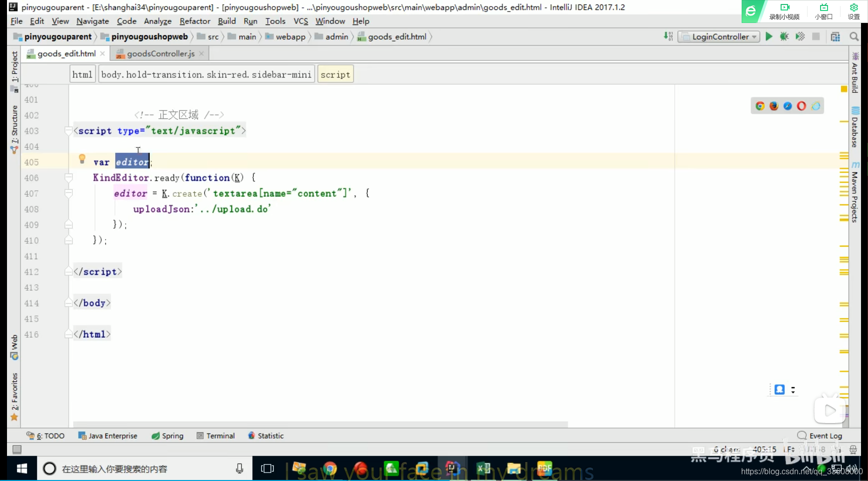This screenshot has width=868, height=481.
Task: Click the horizontal editor scrollbar
Action: [321, 425]
